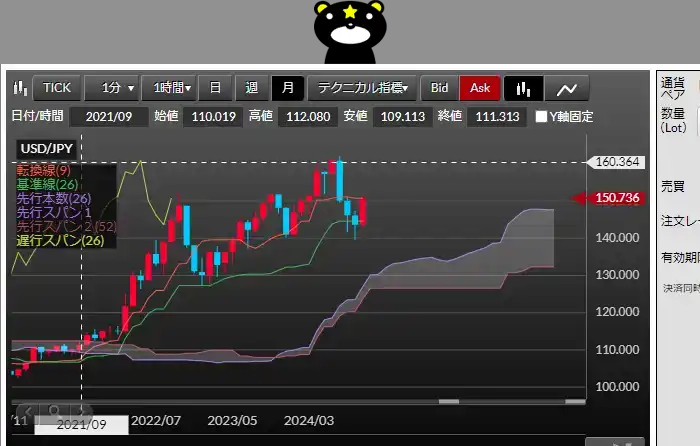This screenshot has width=700, height=446.
Task: Click the 2022/07 axis date label
Action: click(x=156, y=421)
